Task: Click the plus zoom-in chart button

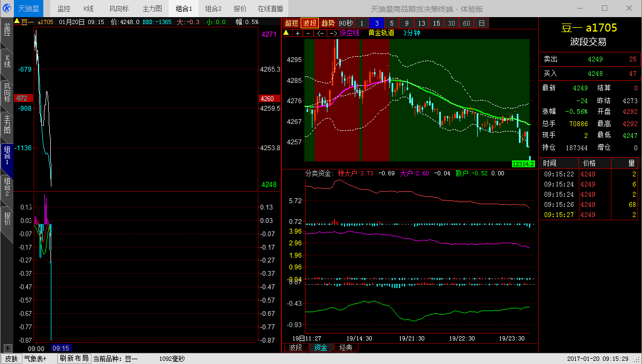Action: pos(297,33)
